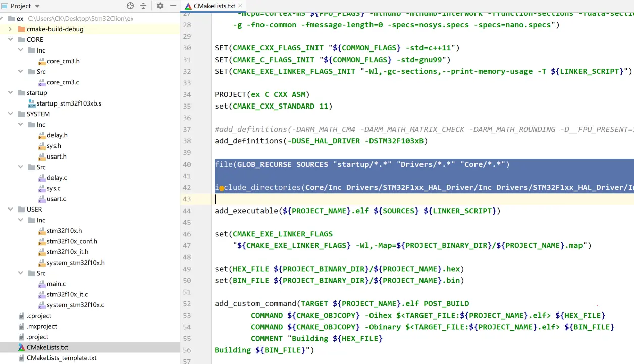Viewport: 634px width, 364px height.
Task: Open Project panel settings gear
Action: tap(160, 6)
